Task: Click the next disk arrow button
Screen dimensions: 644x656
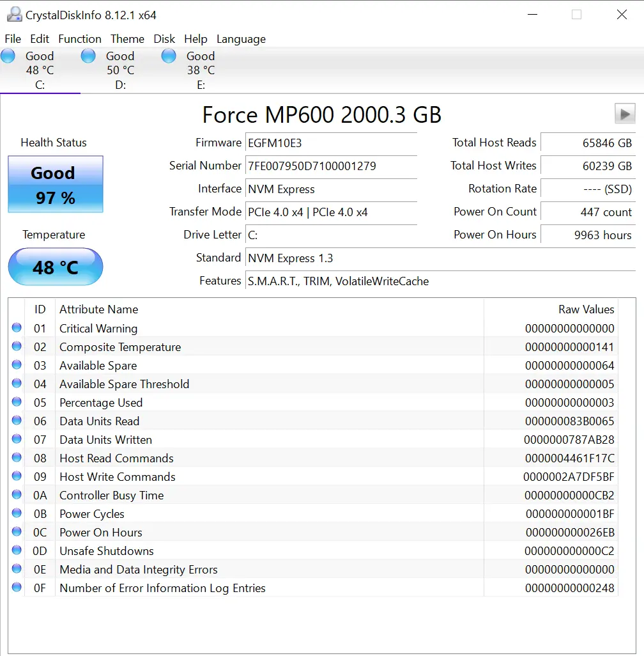Action: click(625, 114)
